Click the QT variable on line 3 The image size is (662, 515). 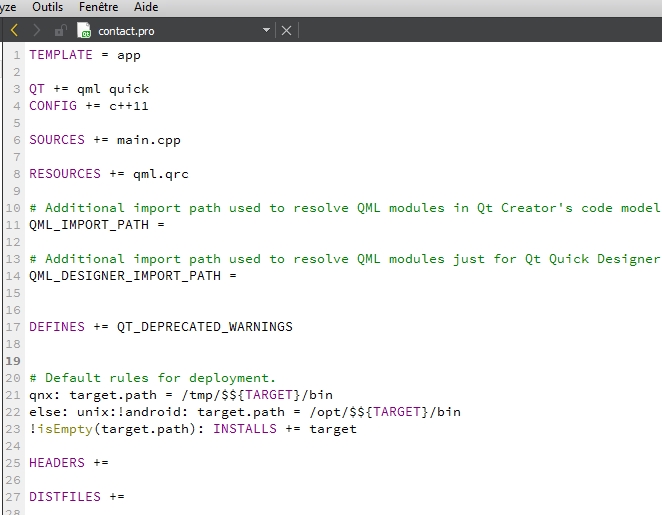(37, 89)
